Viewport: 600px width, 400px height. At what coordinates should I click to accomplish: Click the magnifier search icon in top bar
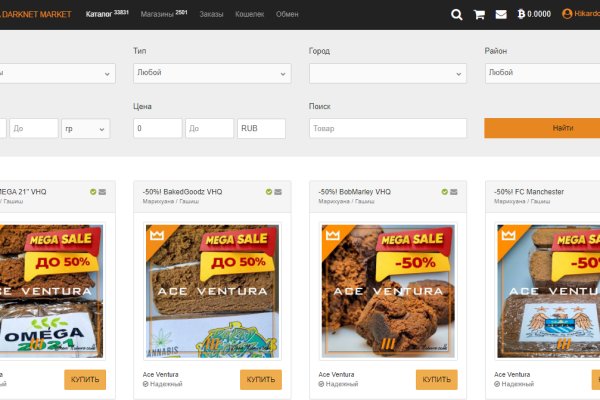(x=457, y=15)
